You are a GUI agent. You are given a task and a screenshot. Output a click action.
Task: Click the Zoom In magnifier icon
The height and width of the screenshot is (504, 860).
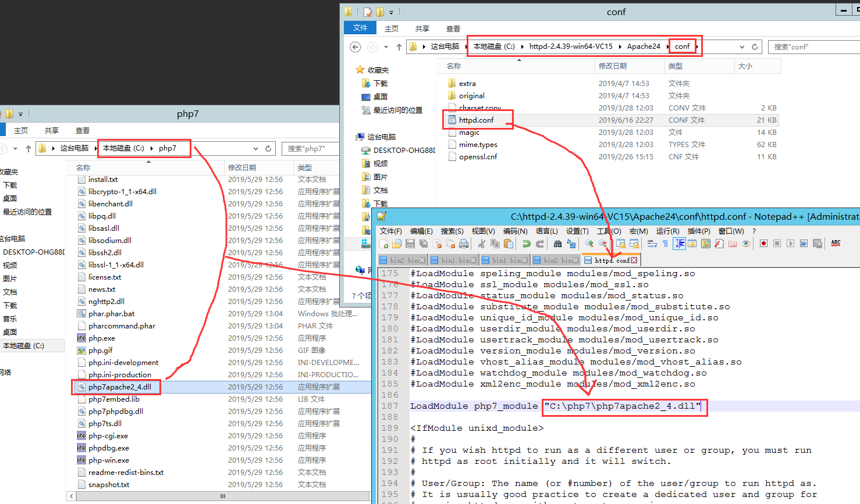589,244
